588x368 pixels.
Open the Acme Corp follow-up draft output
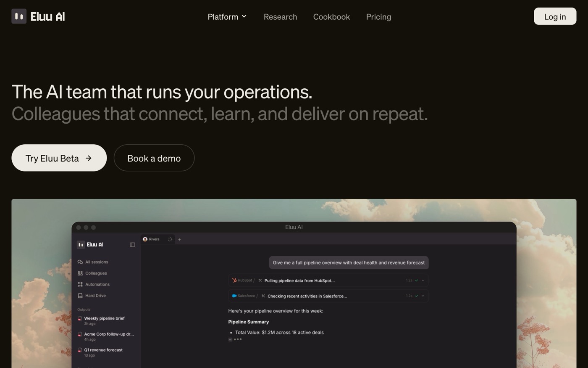coord(106,336)
